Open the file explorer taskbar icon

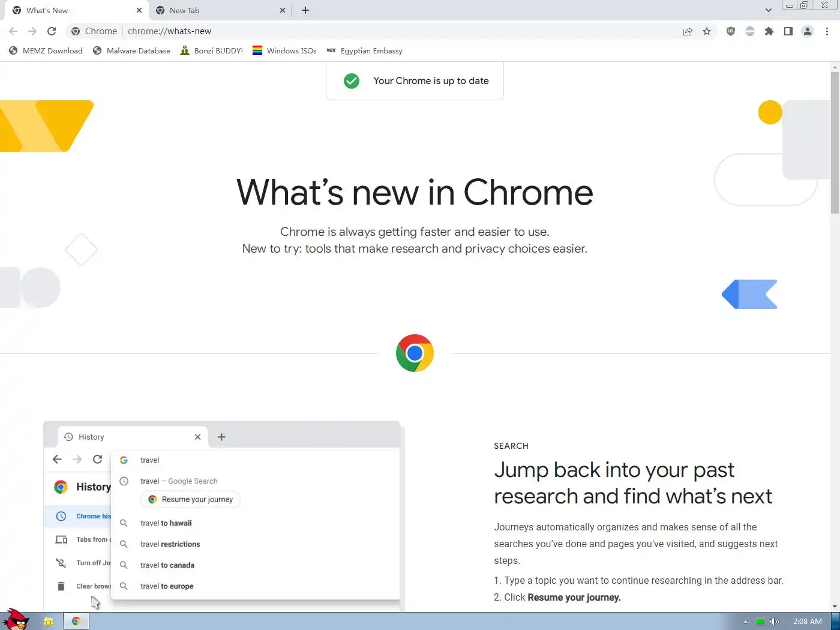[49, 621]
